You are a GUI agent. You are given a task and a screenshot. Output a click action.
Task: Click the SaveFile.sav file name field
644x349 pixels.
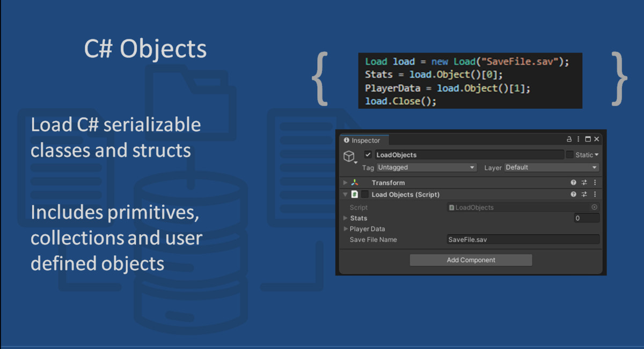523,239
